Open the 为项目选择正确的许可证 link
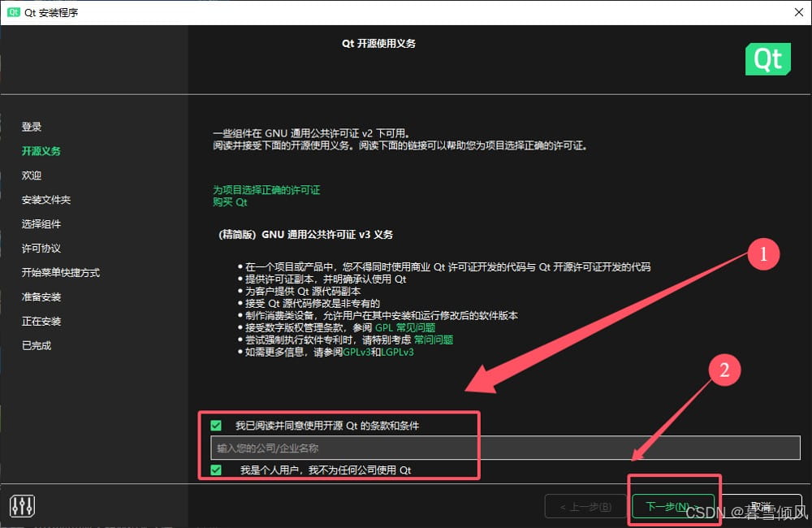 click(x=266, y=189)
